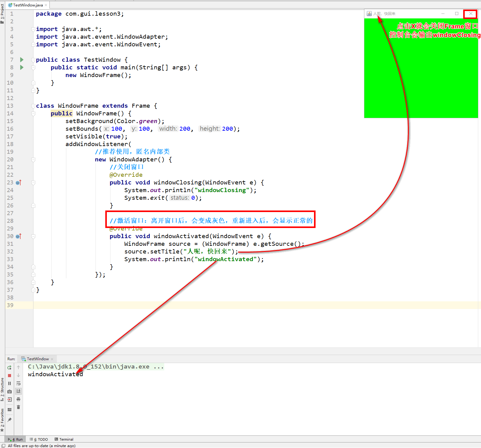Open the 1: Project side panel
Image resolution: width=481 pixels, height=448 pixels.
2,14
